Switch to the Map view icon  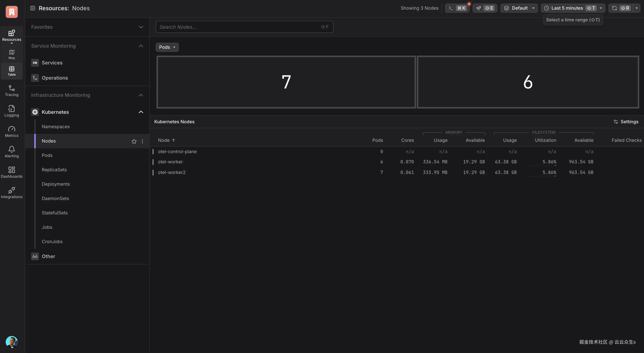click(x=12, y=52)
